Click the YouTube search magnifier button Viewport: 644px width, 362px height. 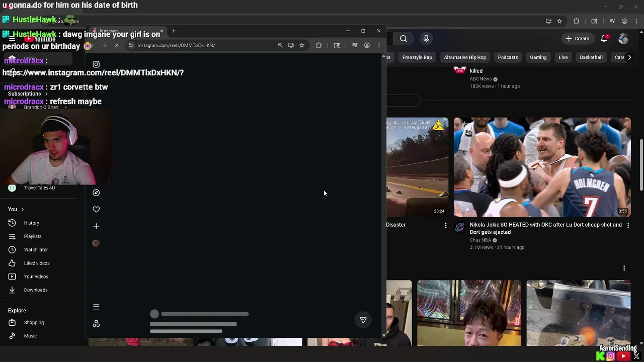(404, 39)
